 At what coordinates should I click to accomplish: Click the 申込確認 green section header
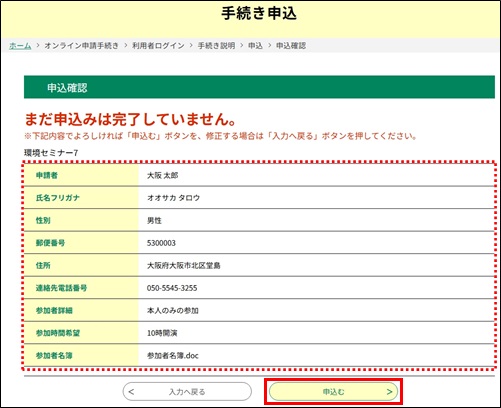[259, 87]
